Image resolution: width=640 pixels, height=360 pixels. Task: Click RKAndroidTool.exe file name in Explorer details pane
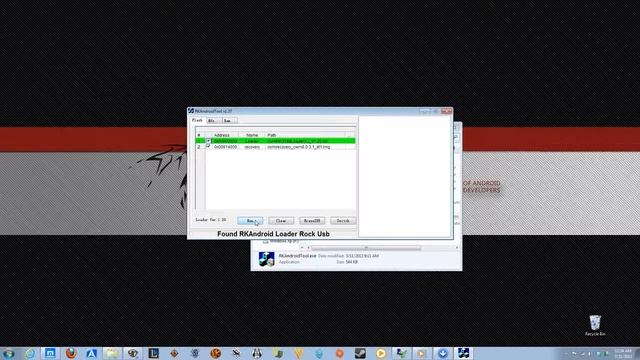click(x=298, y=256)
